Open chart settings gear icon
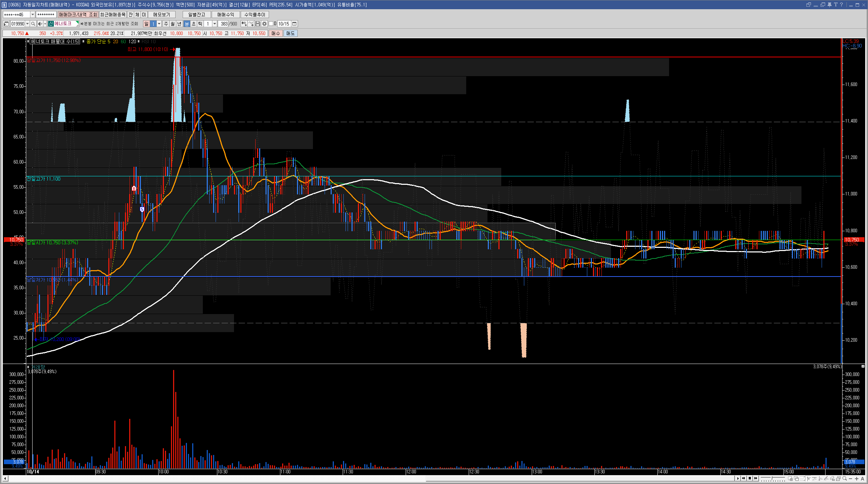This screenshot has height=484, width=868. click(264, 24)
